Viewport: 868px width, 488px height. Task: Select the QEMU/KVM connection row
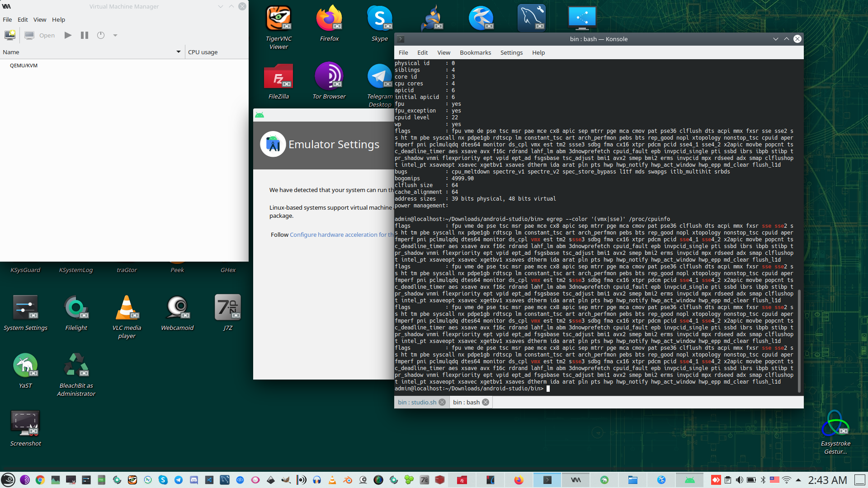point(24,66)
